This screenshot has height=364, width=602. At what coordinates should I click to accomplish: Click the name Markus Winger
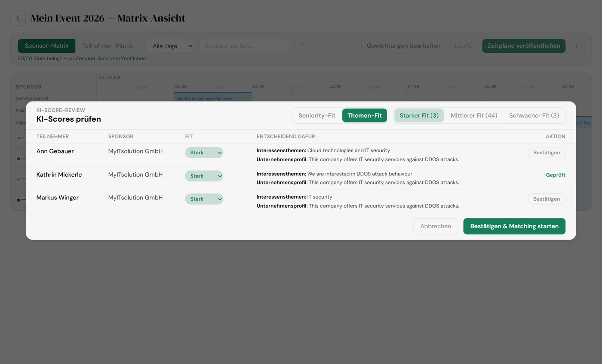tap(58, 198)
